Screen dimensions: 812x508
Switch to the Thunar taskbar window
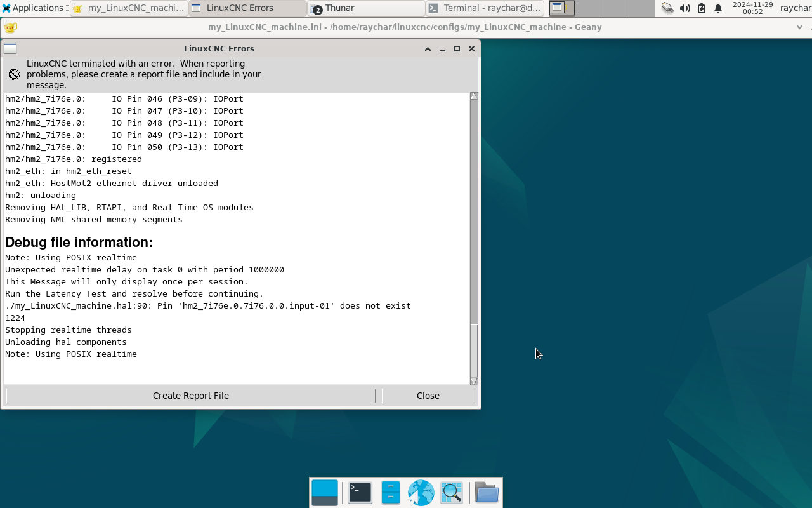pyautogui.click(x=366, y=8)
